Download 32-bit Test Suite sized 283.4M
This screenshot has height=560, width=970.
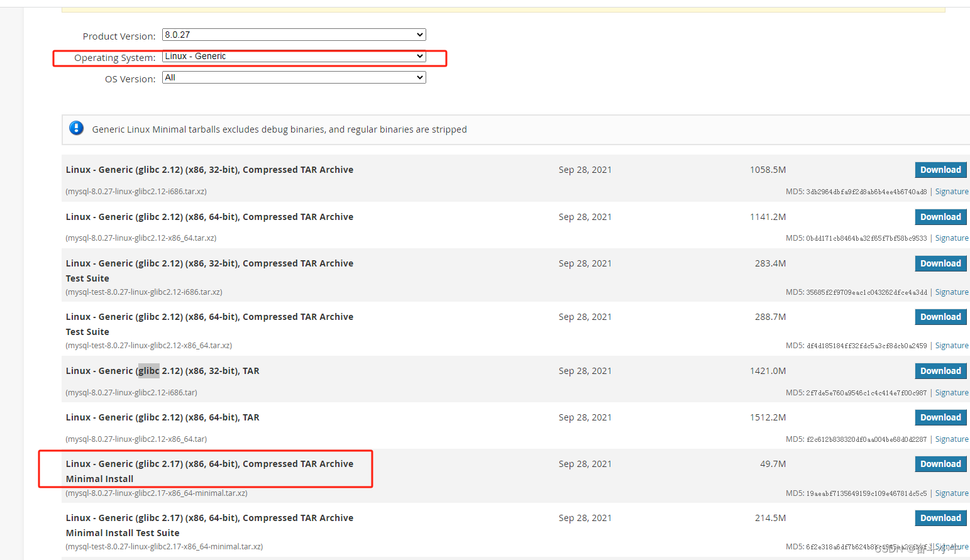(x=940, y=263)
